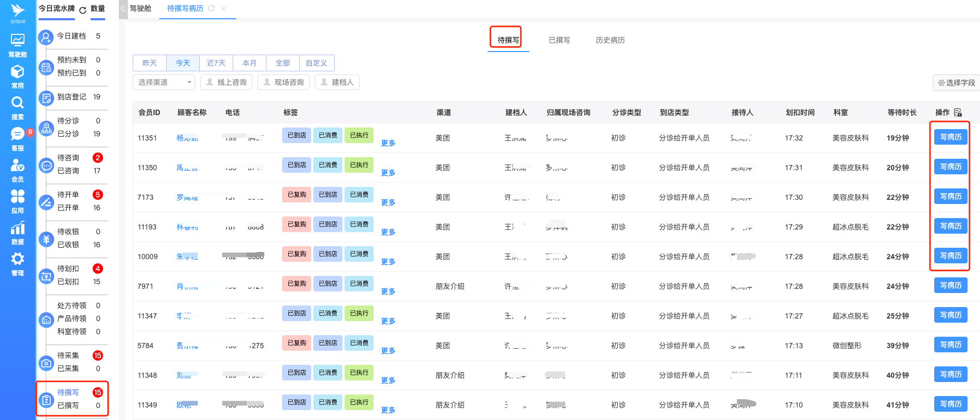Open the 会员 member icon in sidebar
Screen dimensions: 980x420
click(18, 170)
